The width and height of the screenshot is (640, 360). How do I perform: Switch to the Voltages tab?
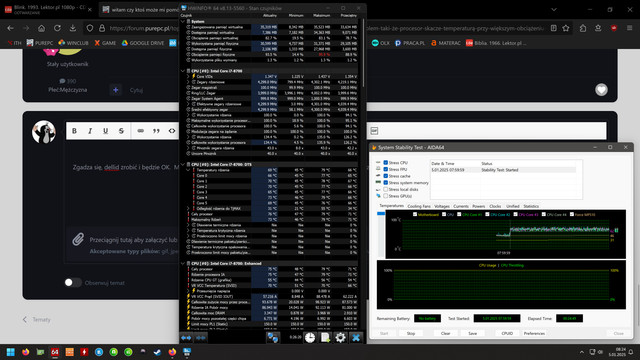pos(442,206)
